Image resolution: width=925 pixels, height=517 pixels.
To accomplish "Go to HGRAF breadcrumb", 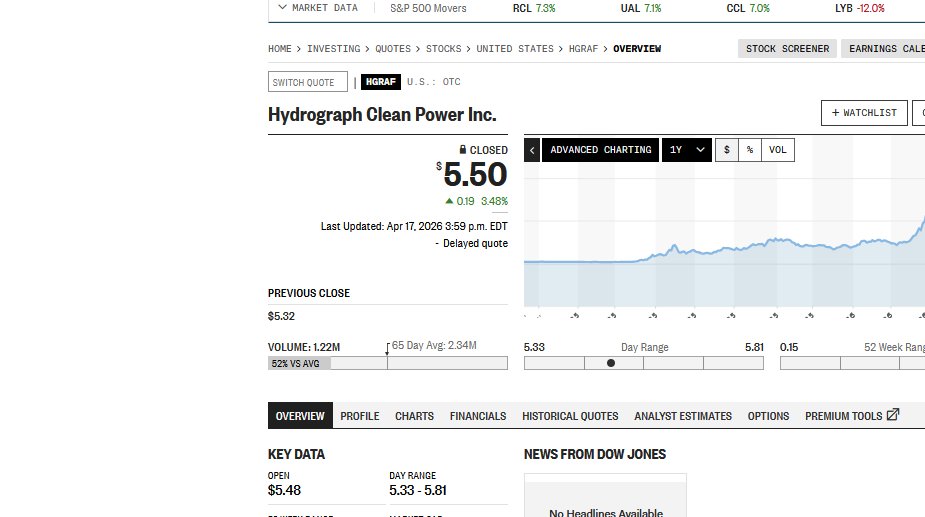I will [583, 48].
